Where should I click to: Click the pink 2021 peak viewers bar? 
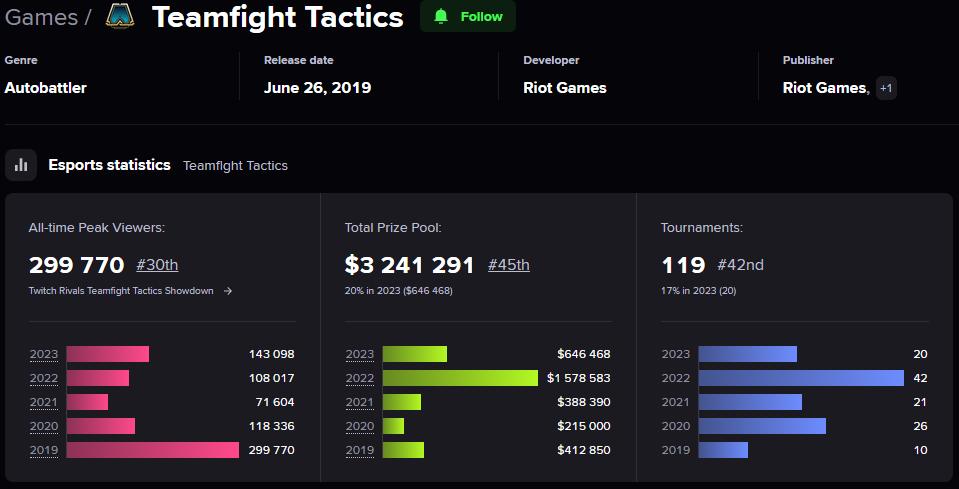tap(87, 402)
